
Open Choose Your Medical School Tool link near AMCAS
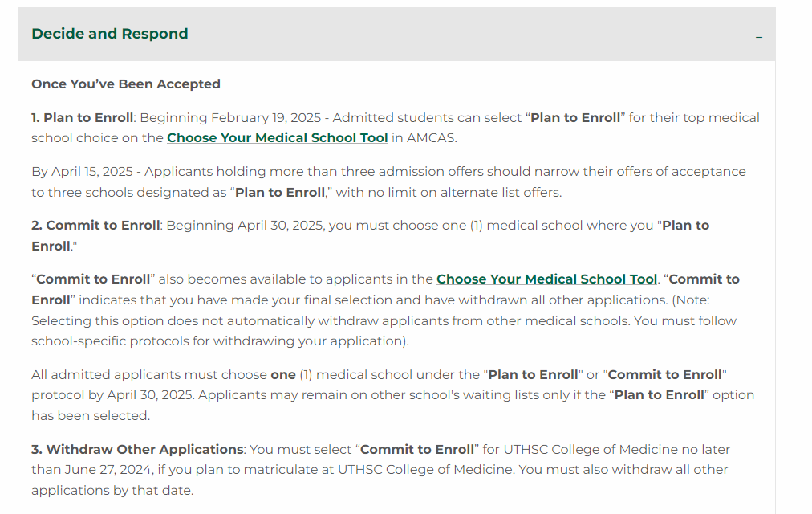pyautogui.click(x=277, y=138)
